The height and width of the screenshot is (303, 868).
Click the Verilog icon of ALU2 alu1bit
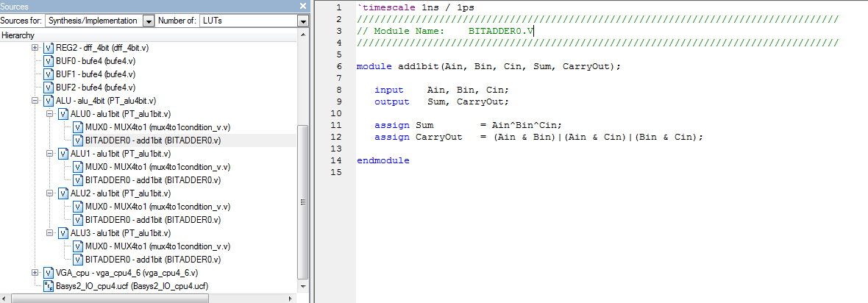[63, 193]
